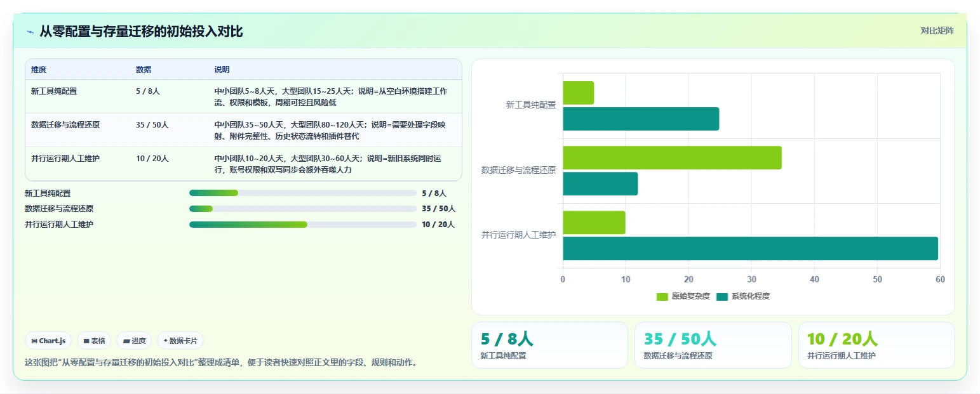Click the 数据 column header
This screenshot has width=980, height=394.
click(x=144, y=70)
